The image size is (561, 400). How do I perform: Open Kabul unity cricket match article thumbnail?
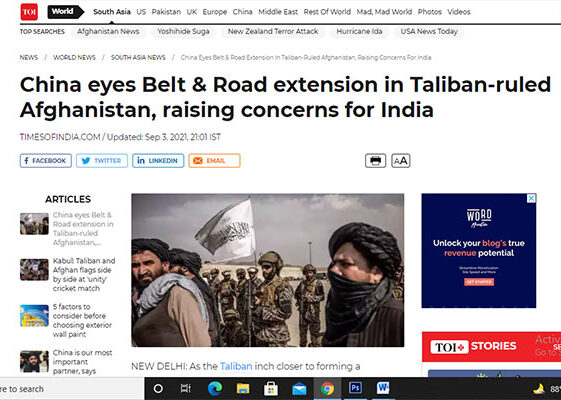pyautogui.click(x=34, y=270)
